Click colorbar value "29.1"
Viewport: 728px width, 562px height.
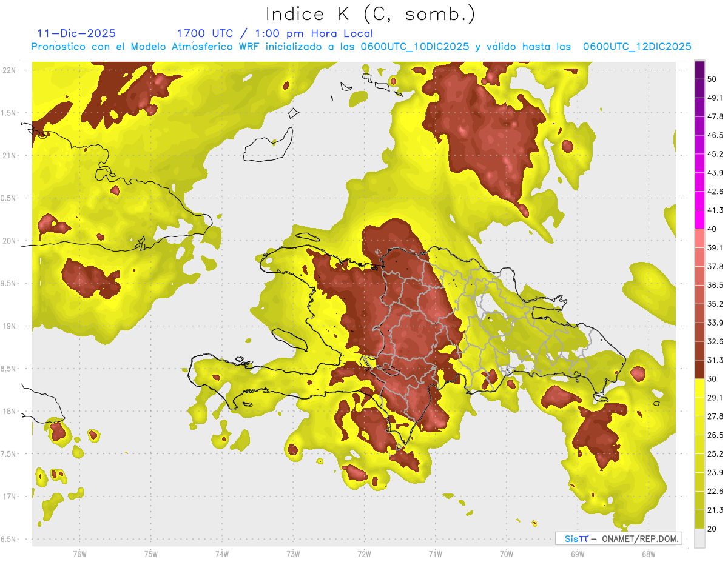[716, 398]
